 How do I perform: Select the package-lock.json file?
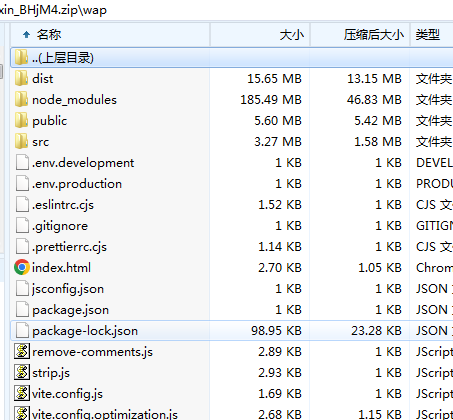click(231, 331)
